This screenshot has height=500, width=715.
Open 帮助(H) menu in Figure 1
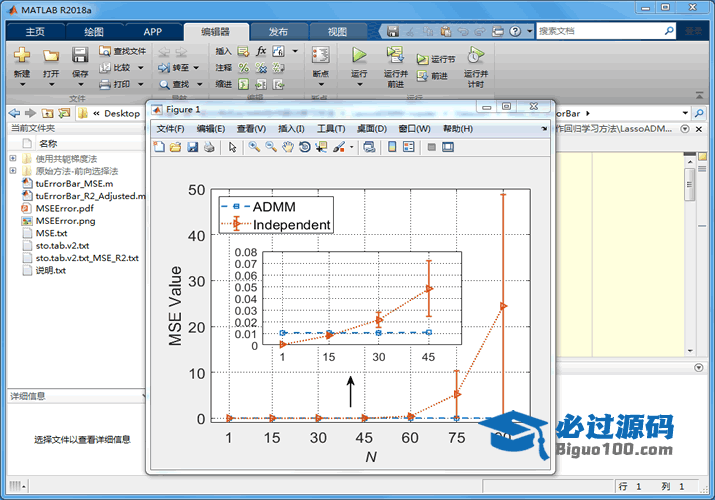click(457, 129)
